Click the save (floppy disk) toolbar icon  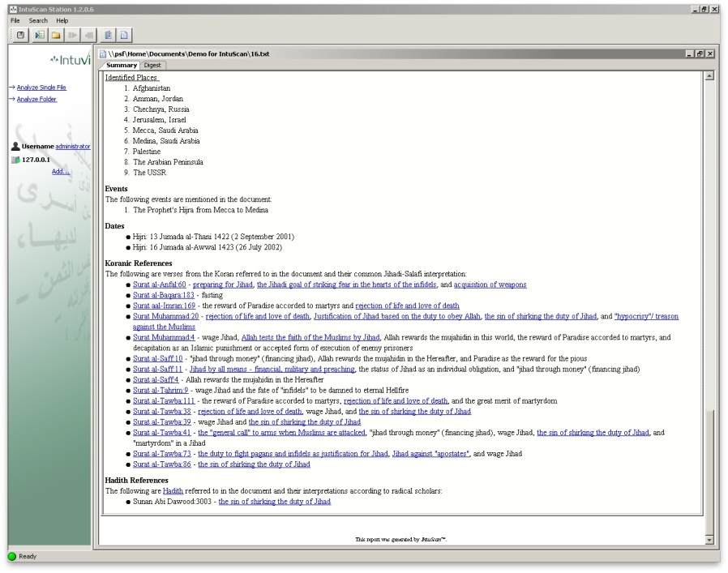pyautogui.click(x=20, y=35)
